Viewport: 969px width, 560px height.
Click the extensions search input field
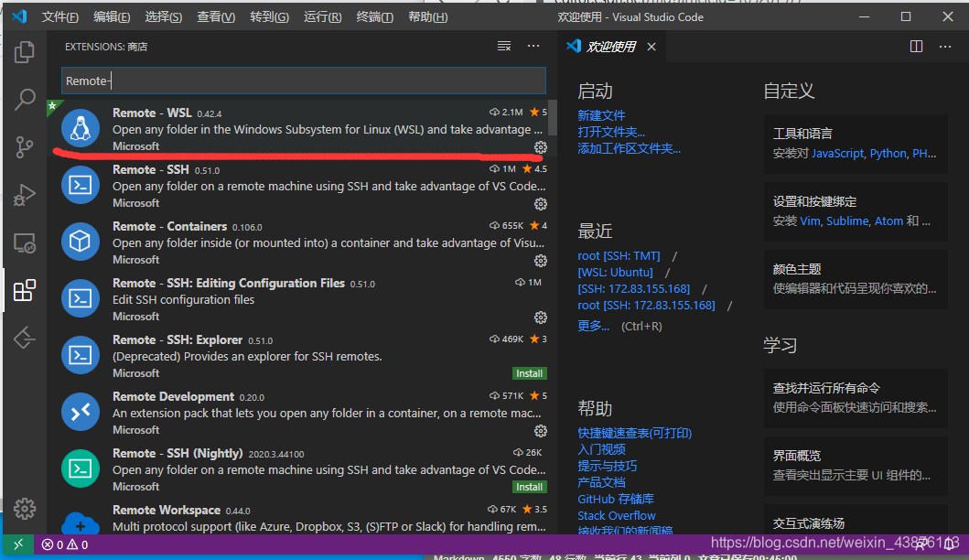coord(304,81)
